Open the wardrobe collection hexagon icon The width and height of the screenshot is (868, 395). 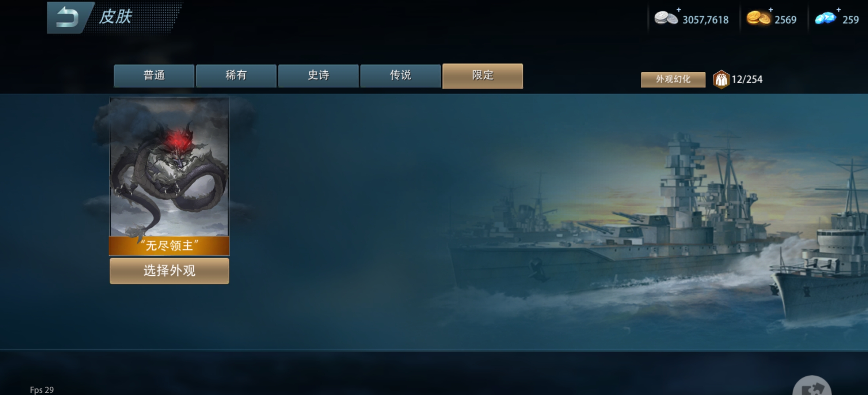pyautogui.click(x=721, y=79)
